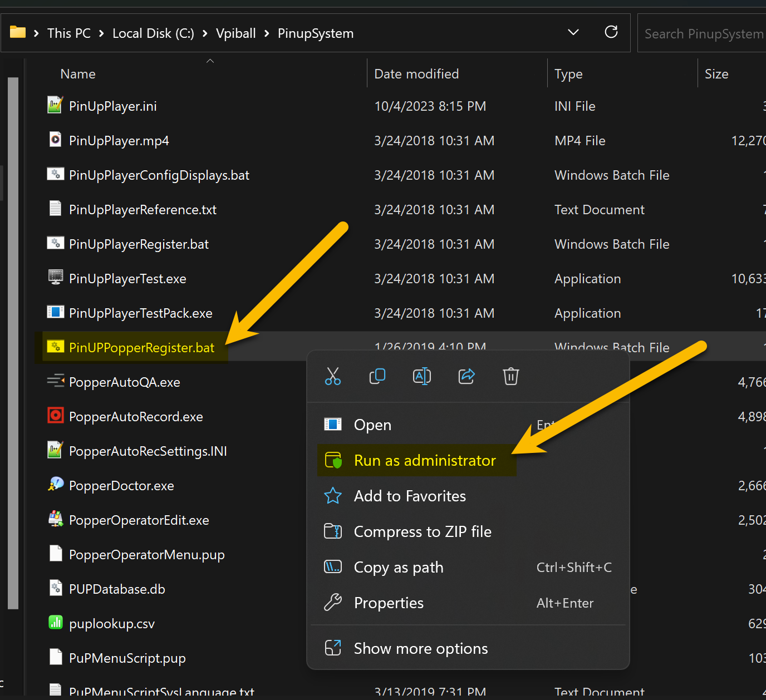Click the vertical scrollbar on left pane
The image size is (766, 700).
[13, 342]
